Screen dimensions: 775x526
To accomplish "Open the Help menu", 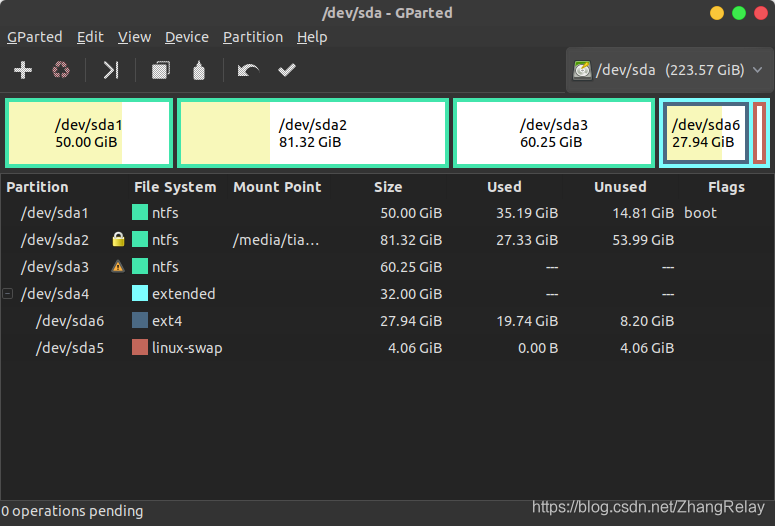I will (x=312, y=37).
